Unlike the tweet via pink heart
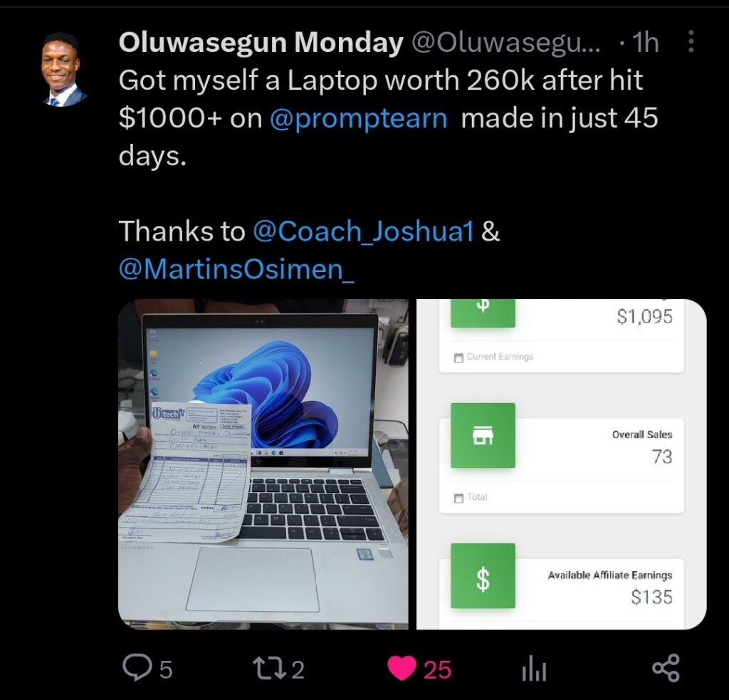 click(x=402, y=669)
